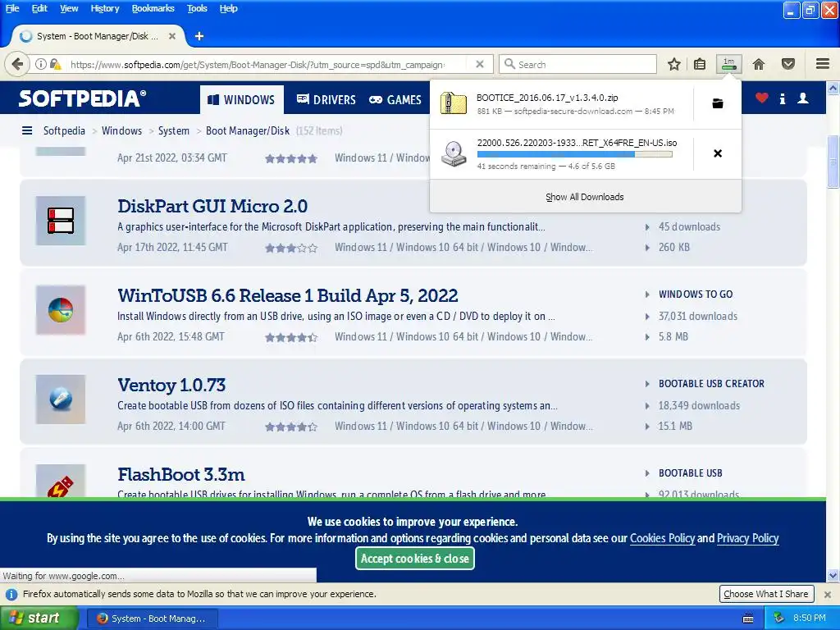Screen dimensions: 840x630
Task: Click Accept cookies & close button
Action: pyautogui.click(x=414, y=558)
